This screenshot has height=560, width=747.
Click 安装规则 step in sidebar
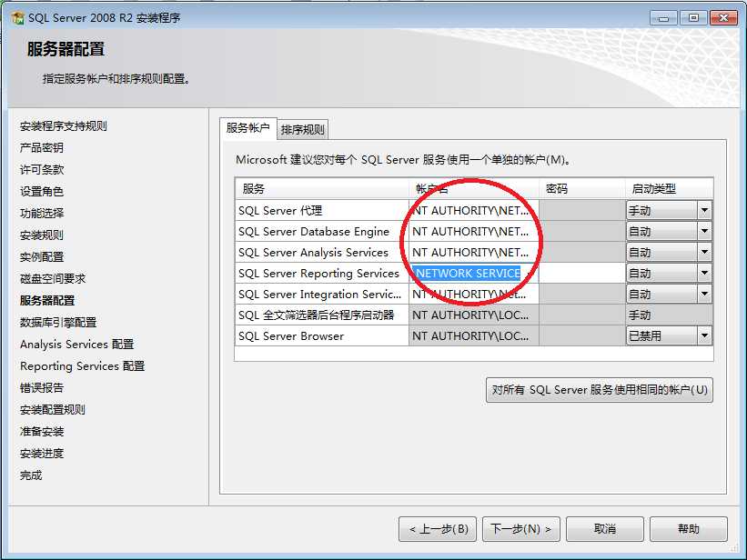(42, 235)
